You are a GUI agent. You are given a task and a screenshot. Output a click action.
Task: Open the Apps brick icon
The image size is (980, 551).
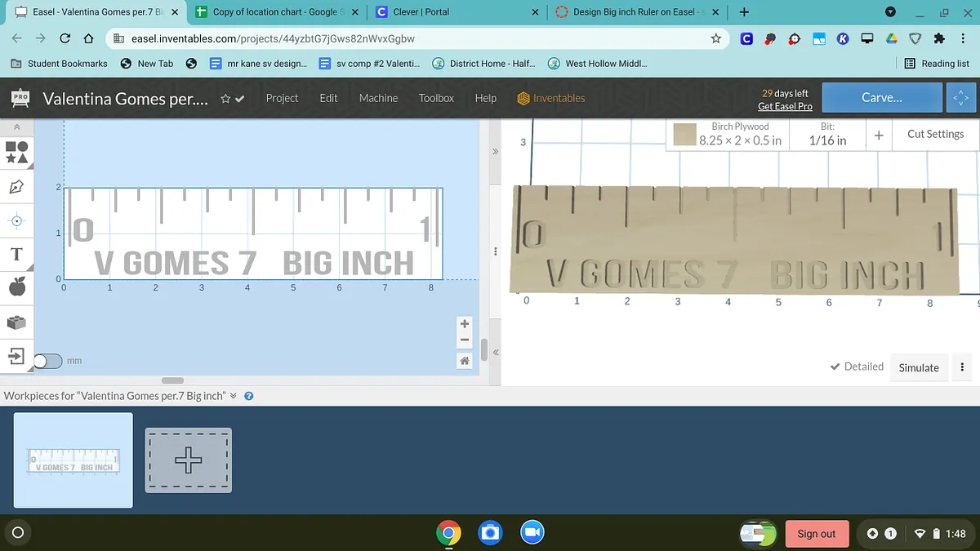tap(17, 322)
